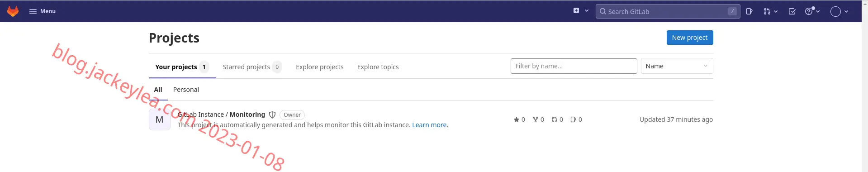This screenshot has height=172, width=868.
Task: Expand the user avatar dropdown
Action: [x=839, y=11]
